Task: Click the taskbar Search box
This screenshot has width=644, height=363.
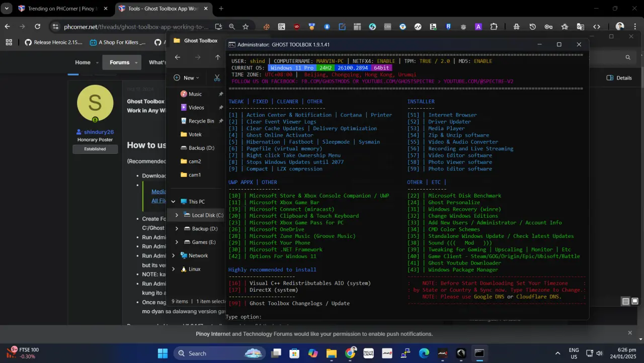Action: 219,353
